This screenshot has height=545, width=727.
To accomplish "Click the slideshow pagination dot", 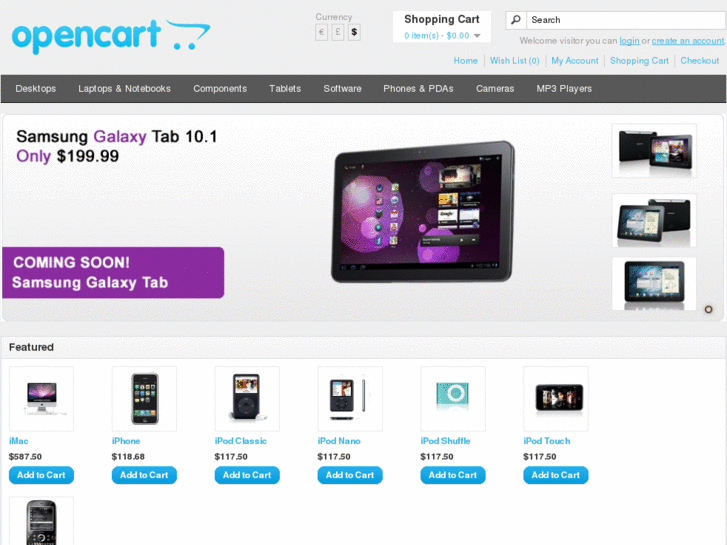I will 708,309.
